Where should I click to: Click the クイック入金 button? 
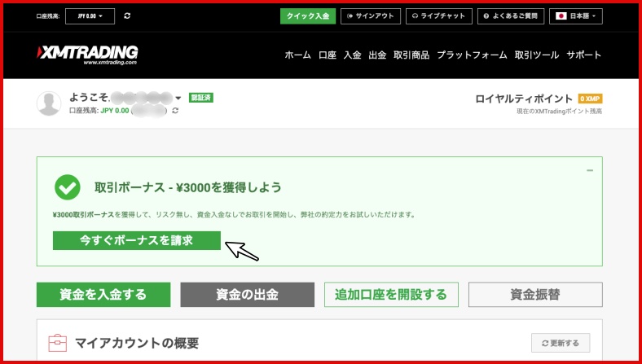coord(308,16)
